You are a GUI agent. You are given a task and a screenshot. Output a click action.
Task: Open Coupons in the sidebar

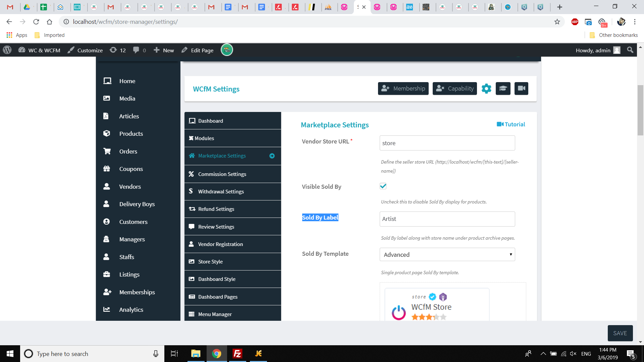pyautogui.click(x=138, y=169)
